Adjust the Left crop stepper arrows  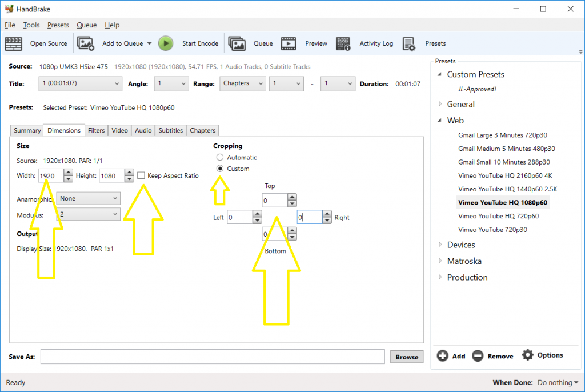tap(257, 217)
